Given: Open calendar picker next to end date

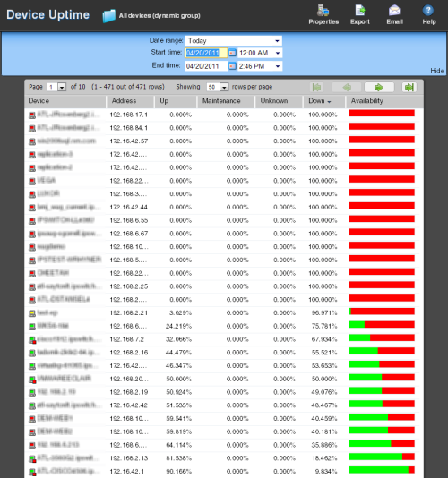Looking at the screenshot, I should pos(233,66).
